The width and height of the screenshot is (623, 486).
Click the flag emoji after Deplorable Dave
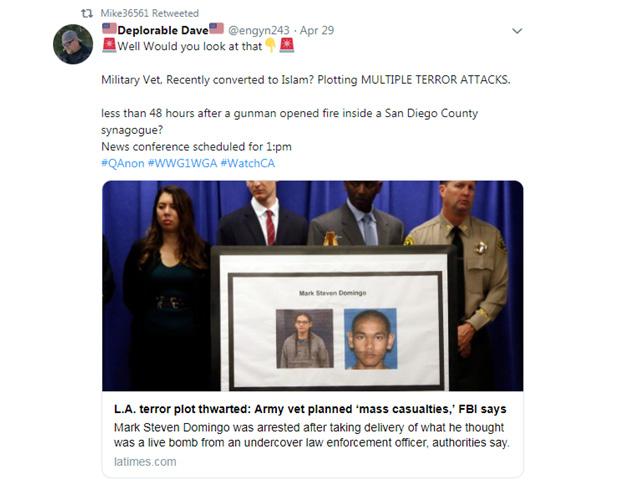click(x=217, y=29)
